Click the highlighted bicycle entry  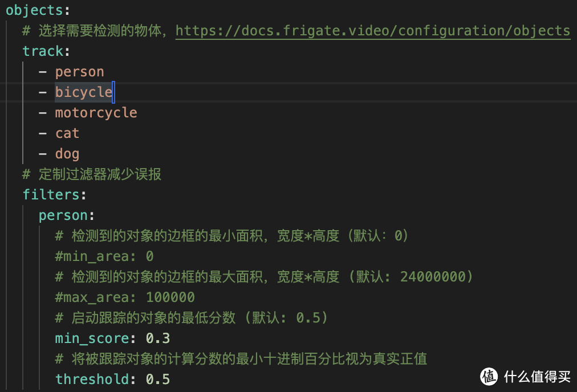tap(83, 92)
